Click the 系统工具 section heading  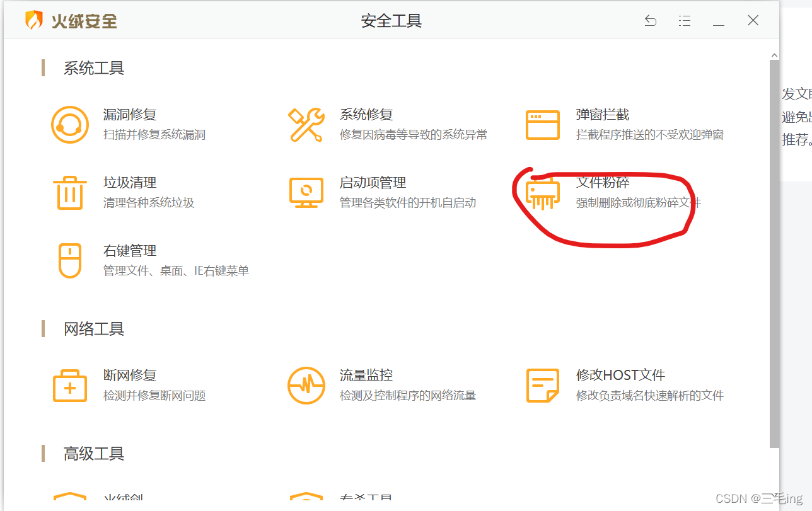click(x=94, y=68)
